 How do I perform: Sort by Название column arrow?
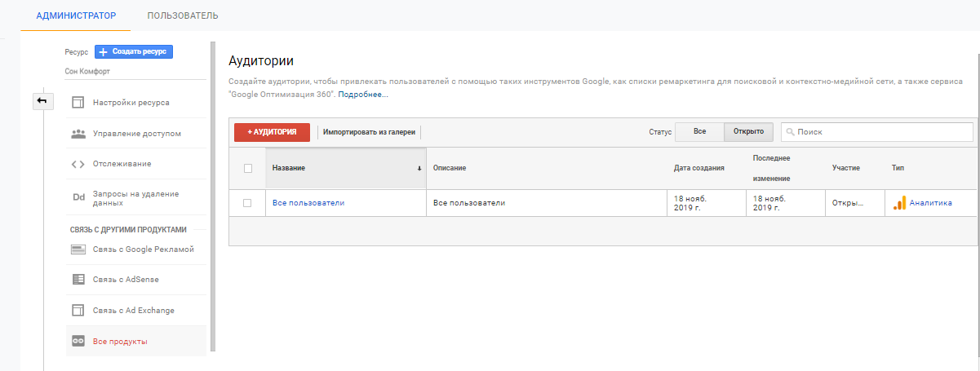tap(419, 168)
